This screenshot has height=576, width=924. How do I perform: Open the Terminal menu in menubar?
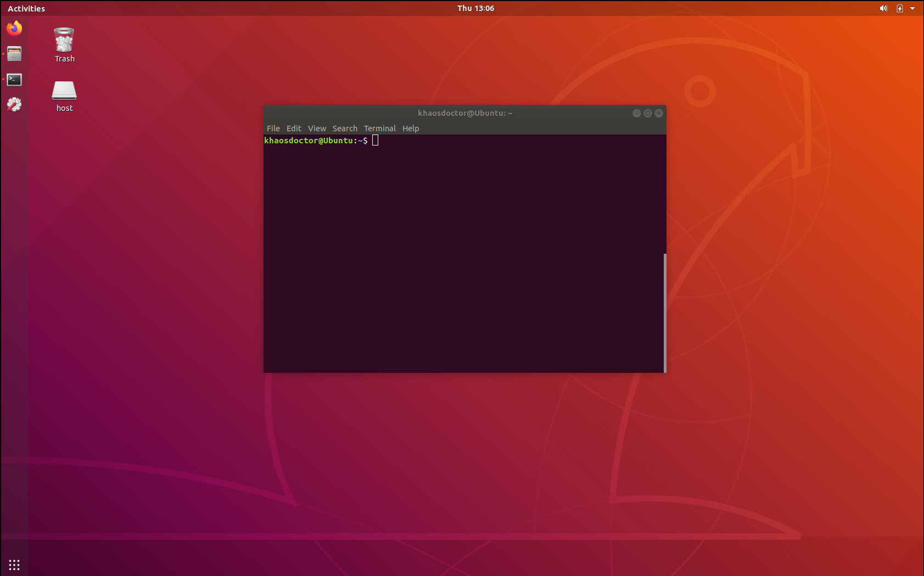(380, 128)
